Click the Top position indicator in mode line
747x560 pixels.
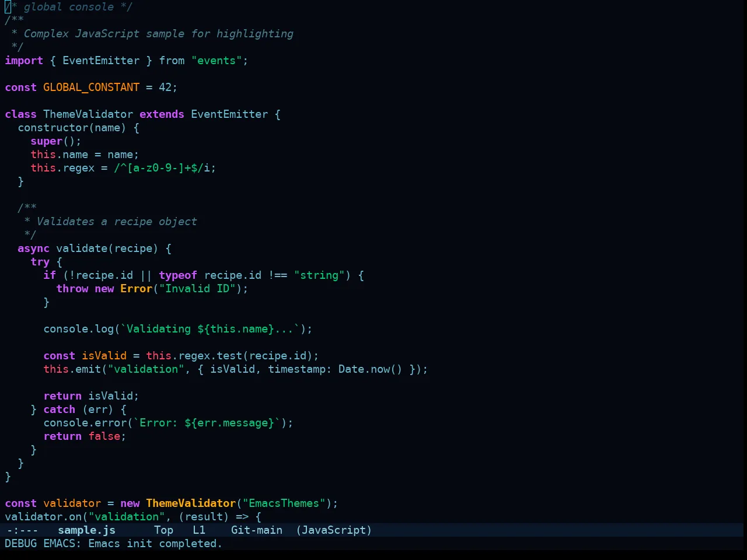[x=163, y=530]
